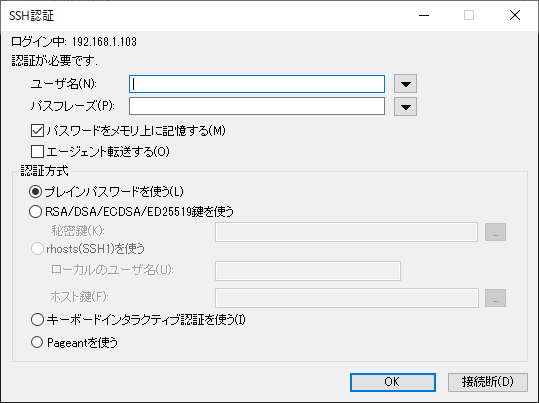Minimize the SSH認証 dialog window
This screenshot has height=403, width=539.
click(424, 15)
